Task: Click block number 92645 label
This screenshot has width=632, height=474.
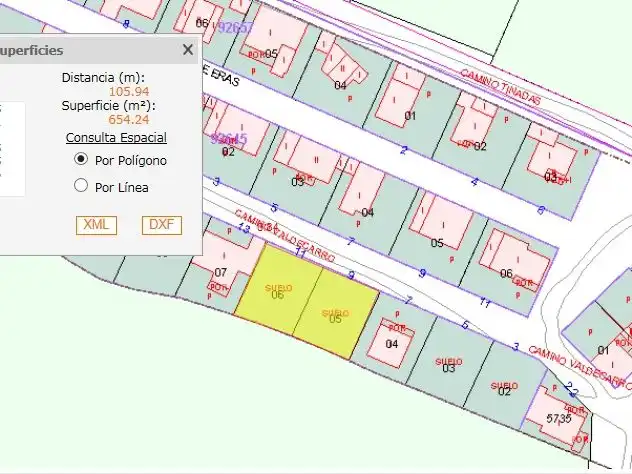Action: click(229, 138)
